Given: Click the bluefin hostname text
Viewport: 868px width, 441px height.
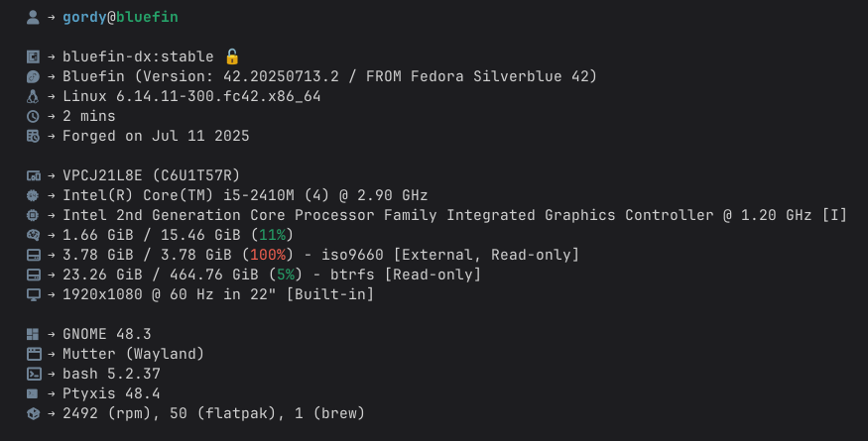Looking at the screenshot, I should (147, 17).
